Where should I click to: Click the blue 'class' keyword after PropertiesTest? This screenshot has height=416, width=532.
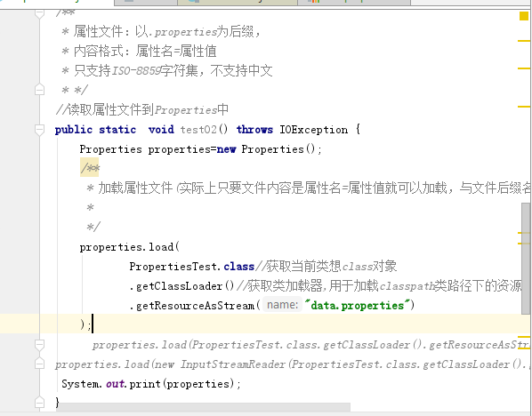238,267
